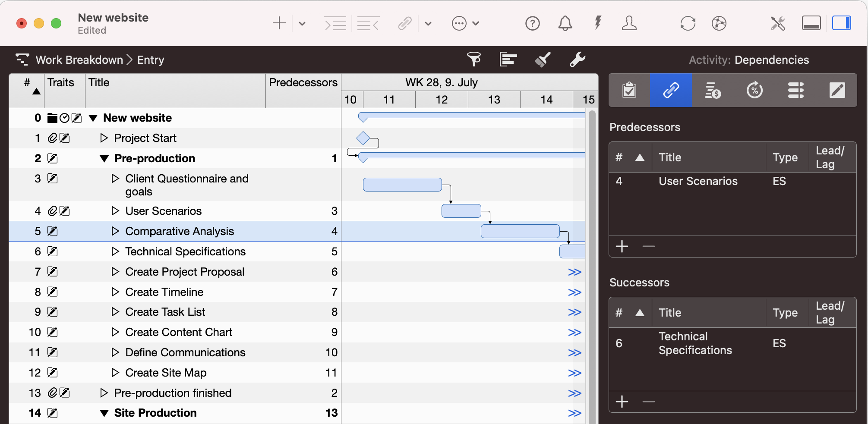Click Work Breakdown in the breadcrumb bar

point(79,60)
